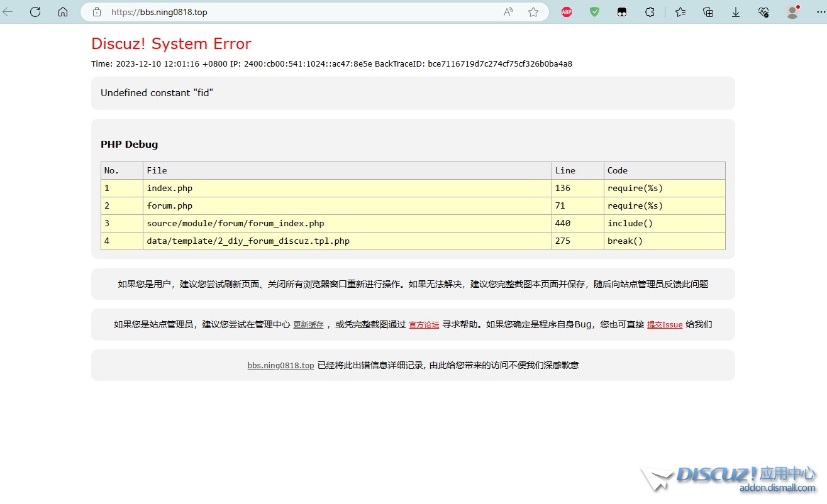Image resolution: width=827 pixels, height=504 pixels.
Task: Click require(%s) in the index.php row
Action: pyautogui.click(x=665, y=188)
